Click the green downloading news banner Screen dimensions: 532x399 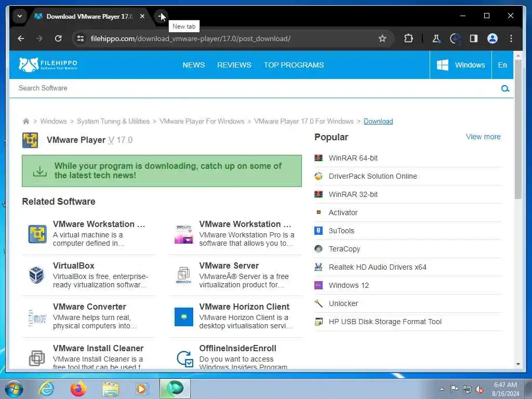coord(162,170)
